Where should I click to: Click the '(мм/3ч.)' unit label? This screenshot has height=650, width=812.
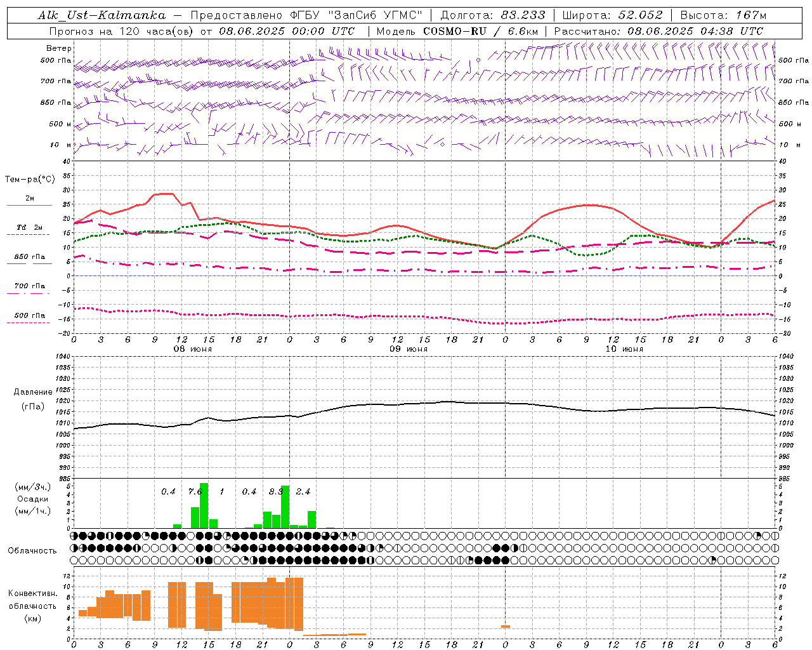(32, 487)
